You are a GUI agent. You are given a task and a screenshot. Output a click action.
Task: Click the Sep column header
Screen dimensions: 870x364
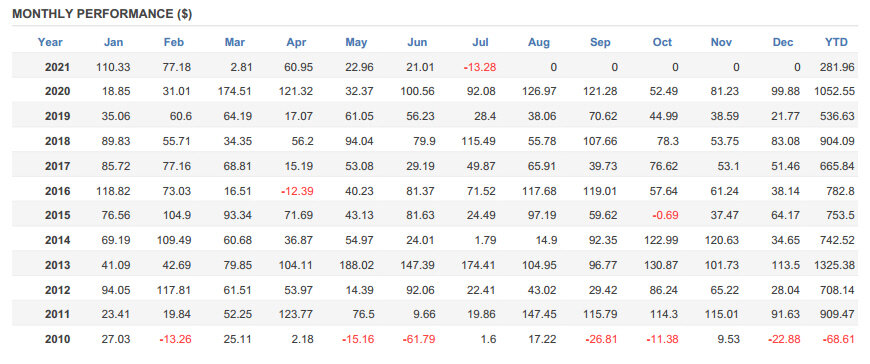[600, 42]
